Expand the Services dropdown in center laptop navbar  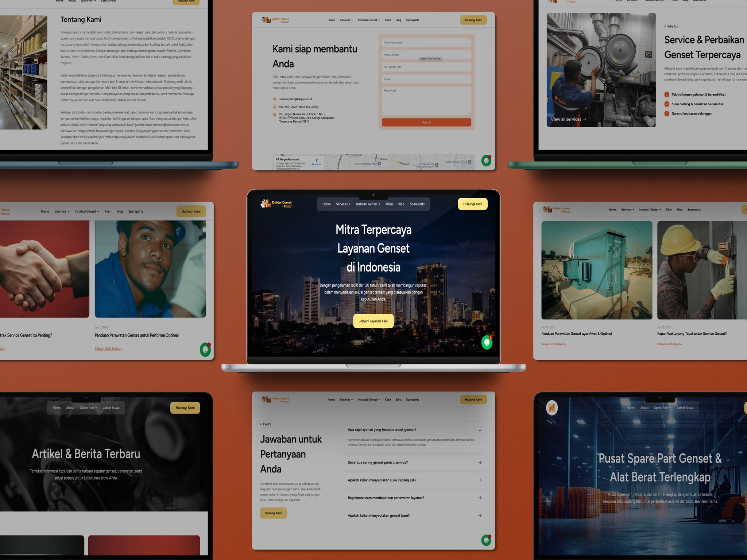(x=343, y=204)
